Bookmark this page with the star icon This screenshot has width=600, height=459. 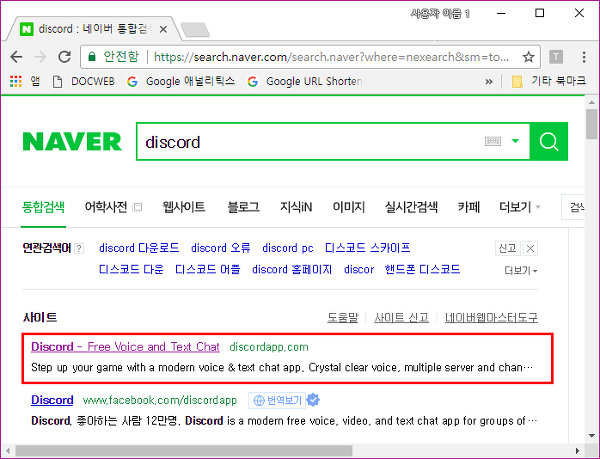point(528,57)
